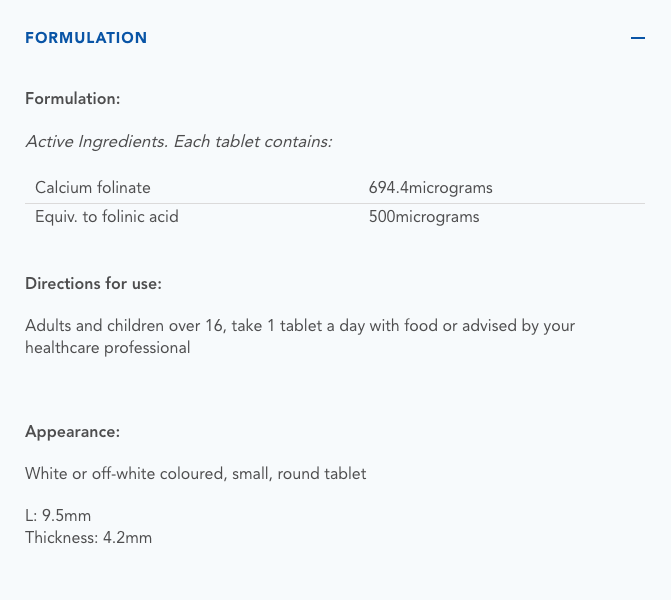Click the 'Thickness: 4.2mm' line

click(x=88, y=538)
